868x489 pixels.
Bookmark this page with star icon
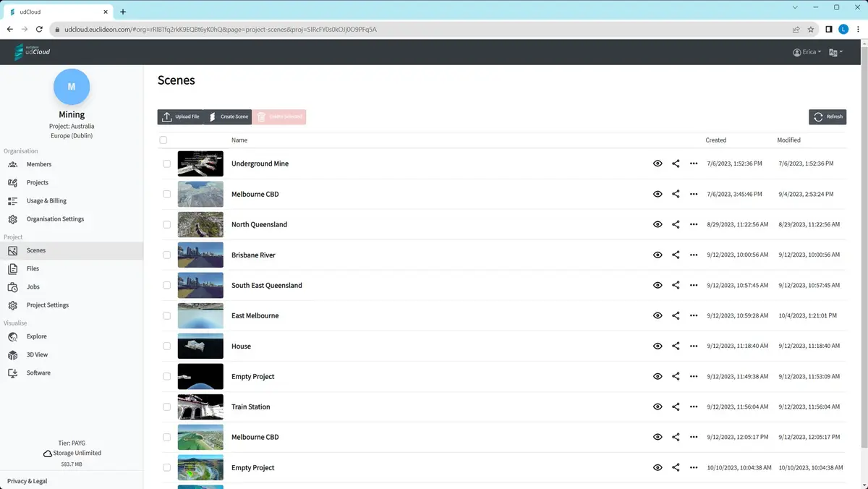pyautogui.click(x=811, y=30)
